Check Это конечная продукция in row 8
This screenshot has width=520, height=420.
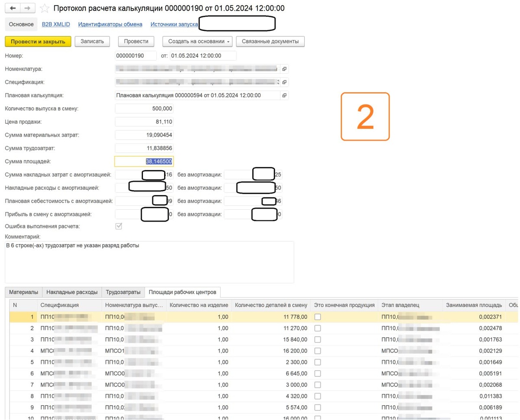(x=318, y=396)
